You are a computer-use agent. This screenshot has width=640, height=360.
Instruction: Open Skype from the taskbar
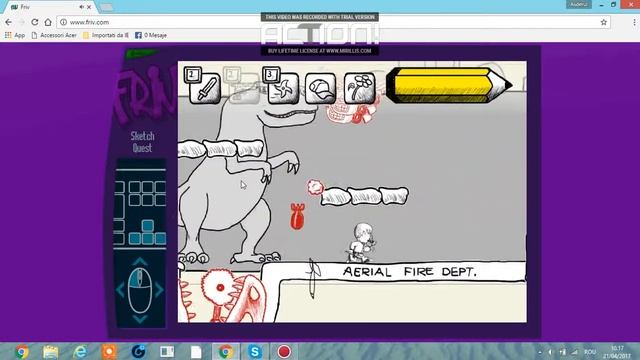click(x=255, y=351)
